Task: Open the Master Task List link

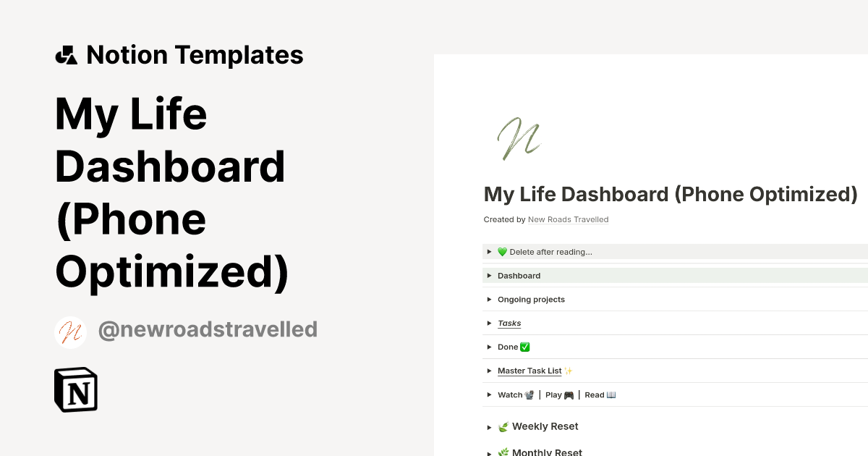Action: pos(528,370)
